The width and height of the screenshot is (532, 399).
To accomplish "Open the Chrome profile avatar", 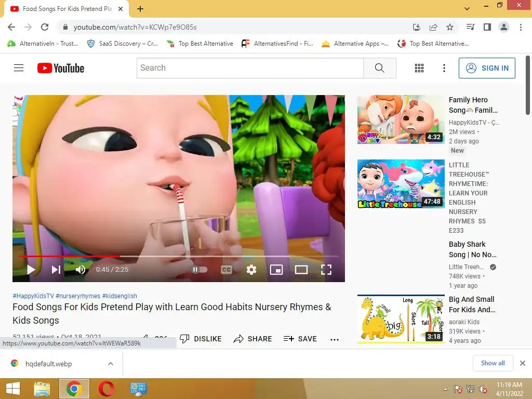I will tap(504, 27).
